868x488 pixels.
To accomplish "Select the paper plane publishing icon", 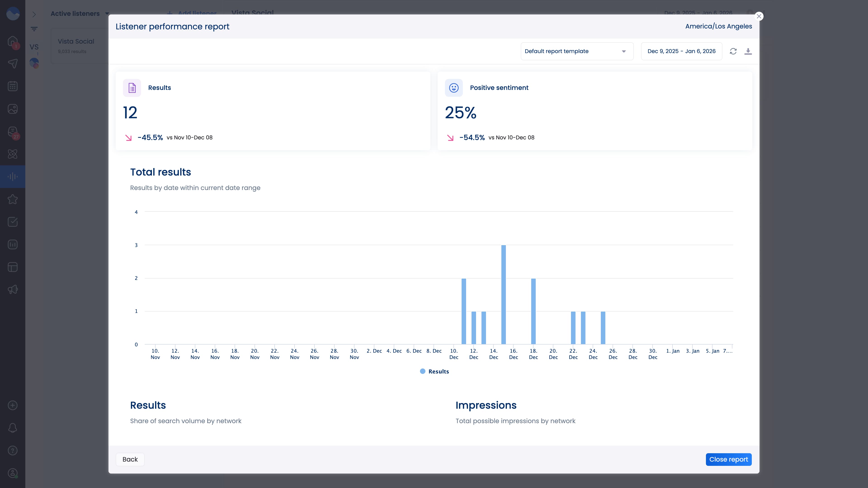I will click(x=12, y=64).
